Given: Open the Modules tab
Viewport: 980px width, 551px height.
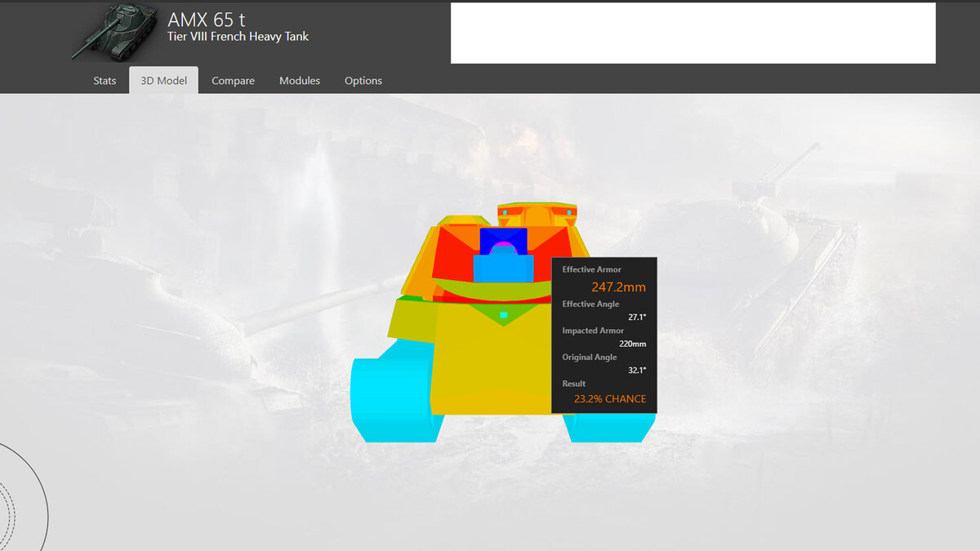Looking at the screenshot, I should tap(300, 81).
